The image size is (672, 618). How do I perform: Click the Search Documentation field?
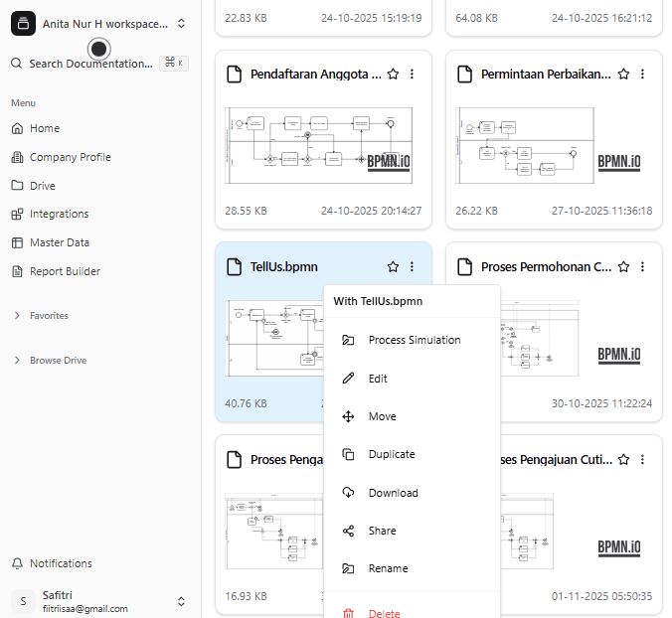[x=99, y=64]
